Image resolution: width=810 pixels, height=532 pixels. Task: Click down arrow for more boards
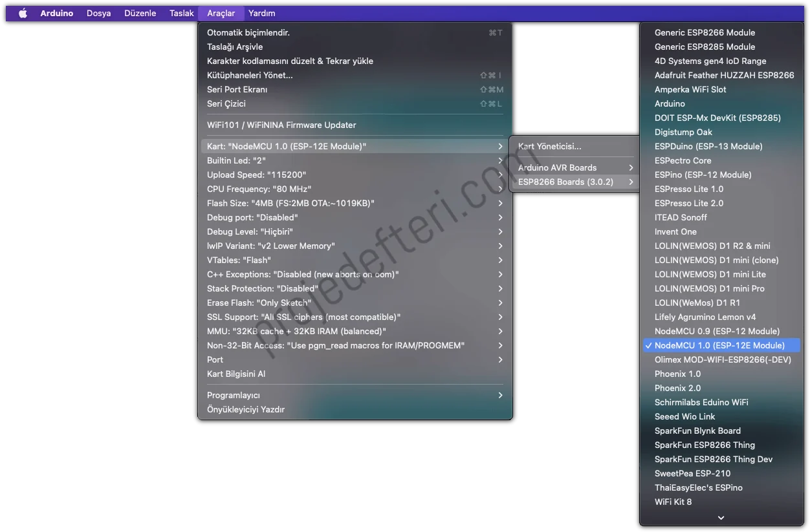click(721, 517)
